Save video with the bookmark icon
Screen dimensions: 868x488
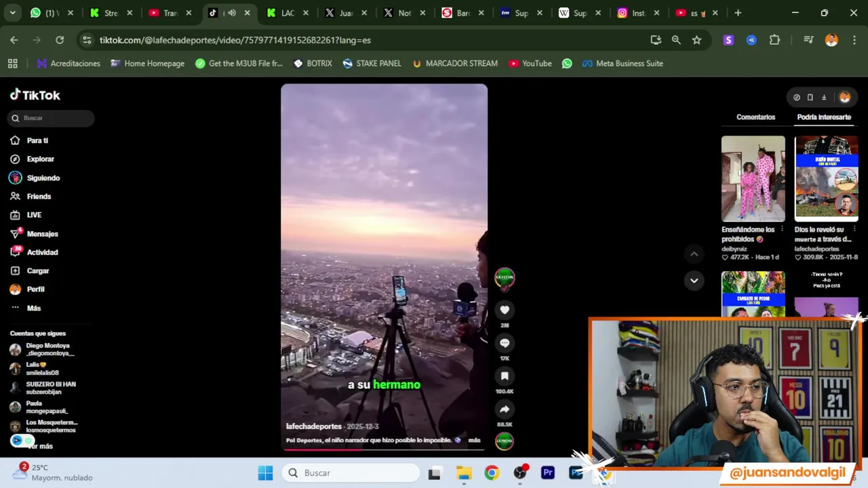pyautogui.click(x=505, y=376)
